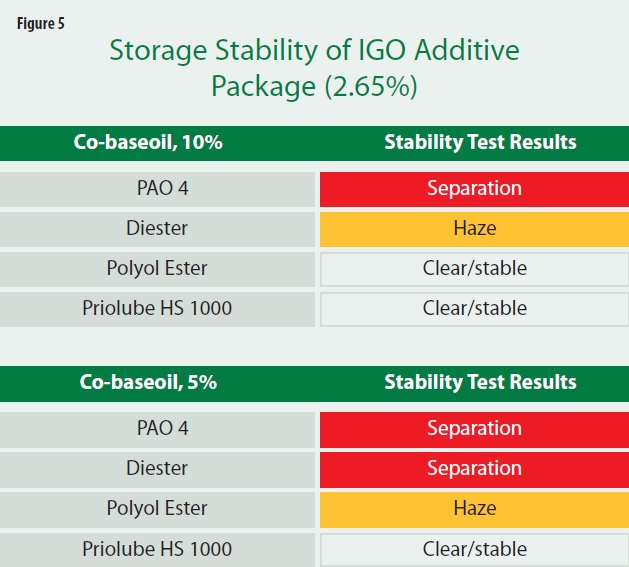Click Clear/stable result for Polyol Ester 10%
The width and height of the screenshot is (629, 567).
[x=474, y=269]
